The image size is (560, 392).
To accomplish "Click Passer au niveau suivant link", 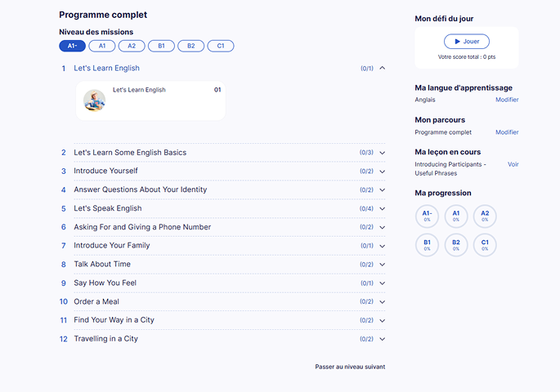I will [x=350, y=367].
